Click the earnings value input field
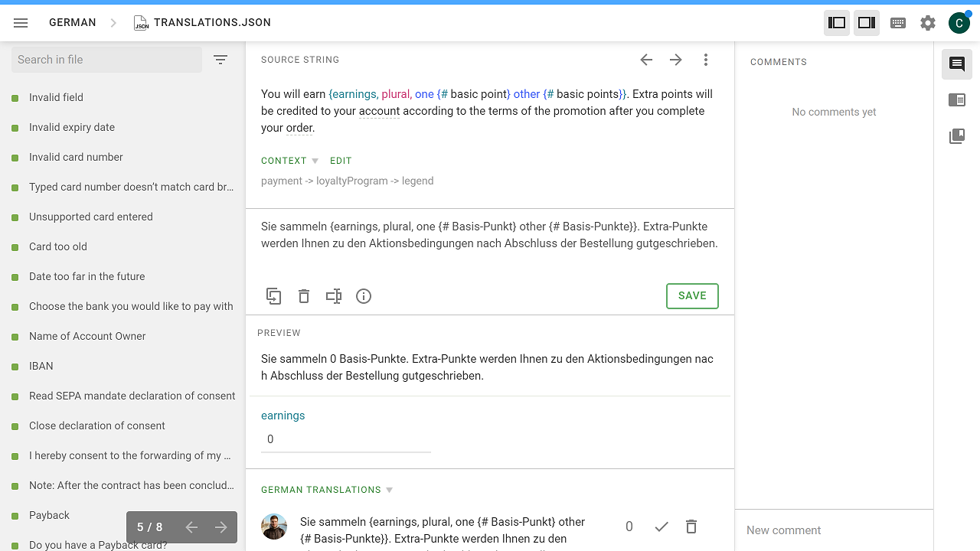The width and height of the screenshot is (980, 551). (345, 439)
